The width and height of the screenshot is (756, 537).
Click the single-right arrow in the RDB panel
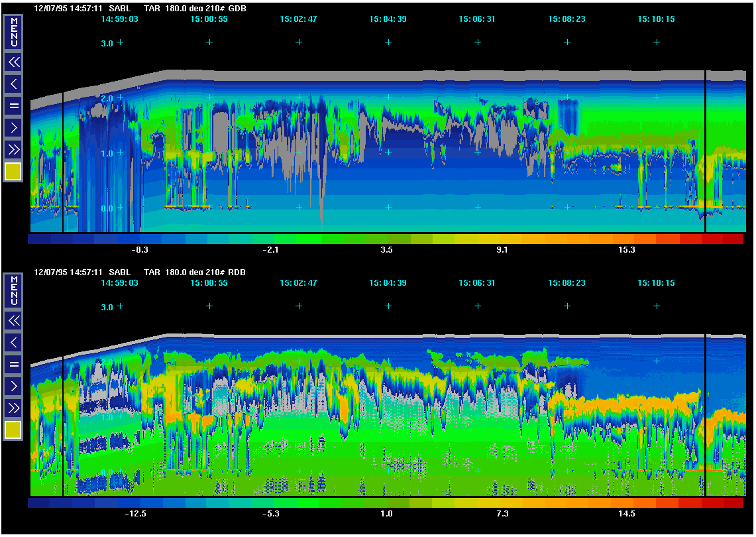click(13, 386)
